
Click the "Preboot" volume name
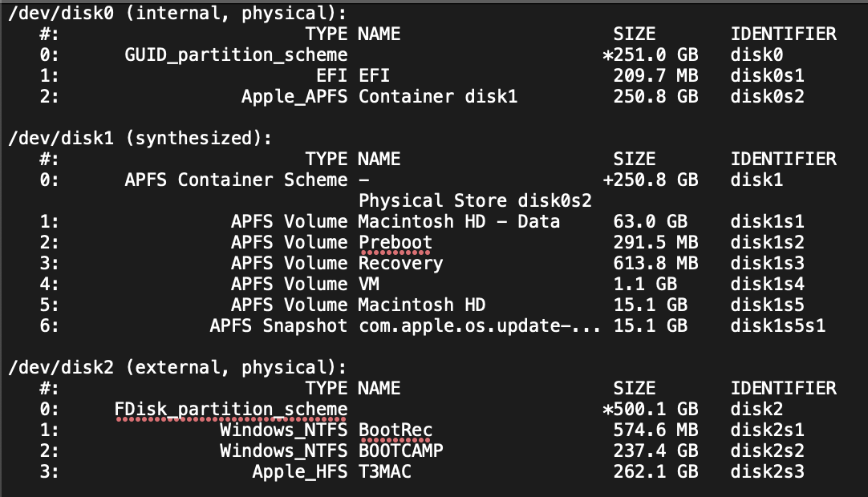pyautogui.click(x=395, y=242)
